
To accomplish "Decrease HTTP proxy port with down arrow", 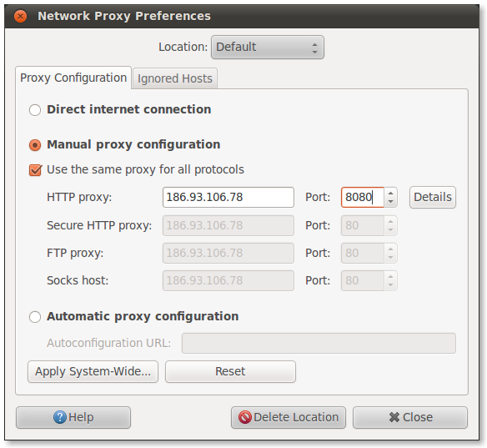I will (x=391, y=202).
